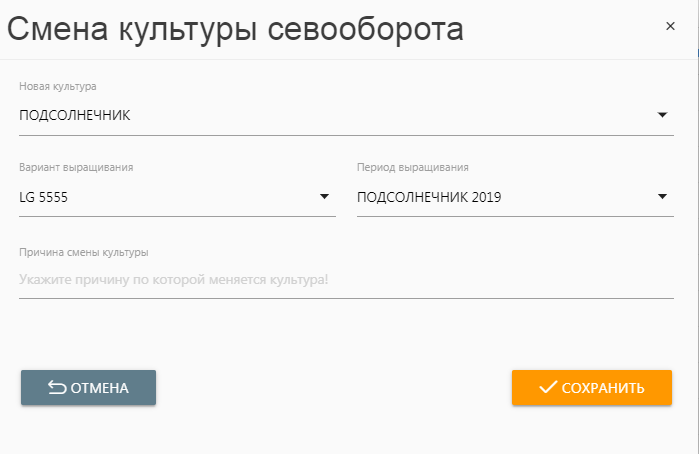Click the Вариант выращивания field label
The image size is (699, 454).
76,168
